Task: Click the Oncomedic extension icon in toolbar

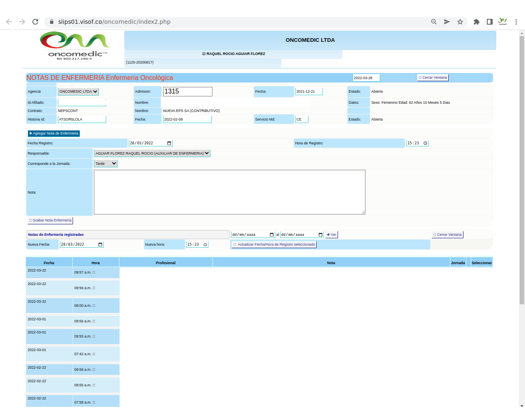Action: [x=502, y=22]
